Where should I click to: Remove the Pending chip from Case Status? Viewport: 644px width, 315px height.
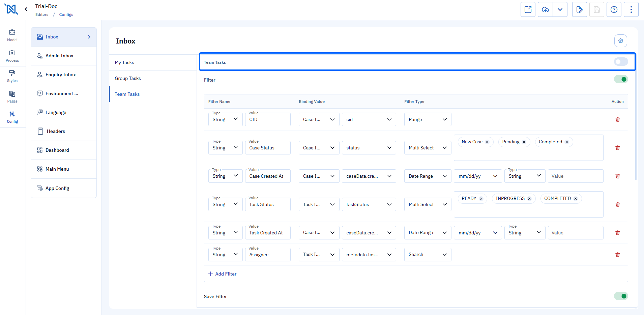[524, 142]
